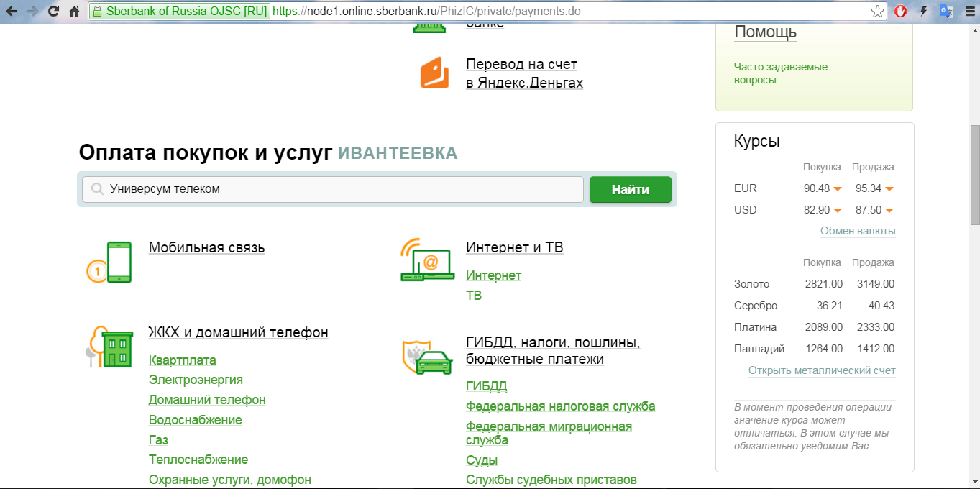
Task: Open the Домашний телефон payment link
Action: pos(207,400)
